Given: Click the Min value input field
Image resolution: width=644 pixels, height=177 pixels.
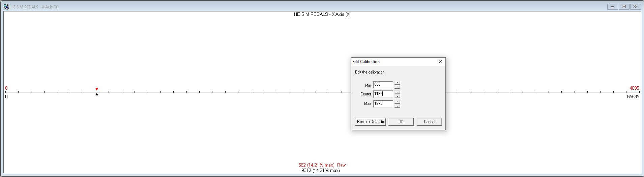Looking at the screenshot, I should tap(383, 85).
